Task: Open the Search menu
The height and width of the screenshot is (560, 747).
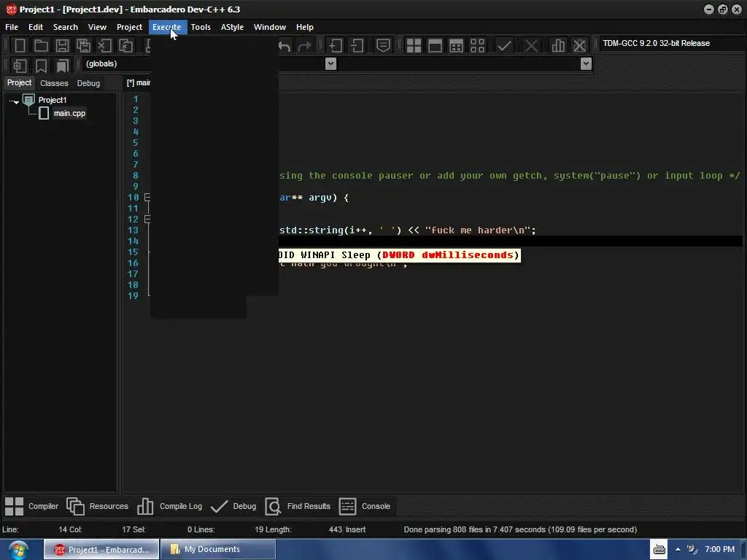Action: tap(65, 27)
